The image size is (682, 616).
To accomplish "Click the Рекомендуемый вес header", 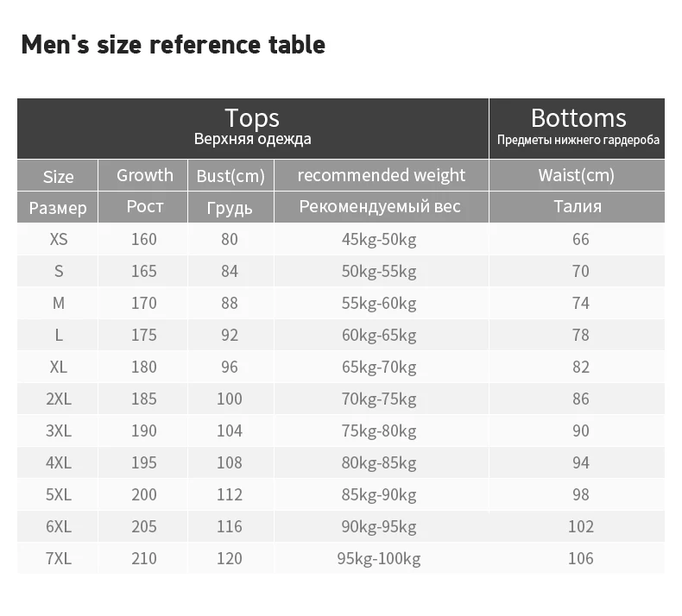I will tap(380, 207).
